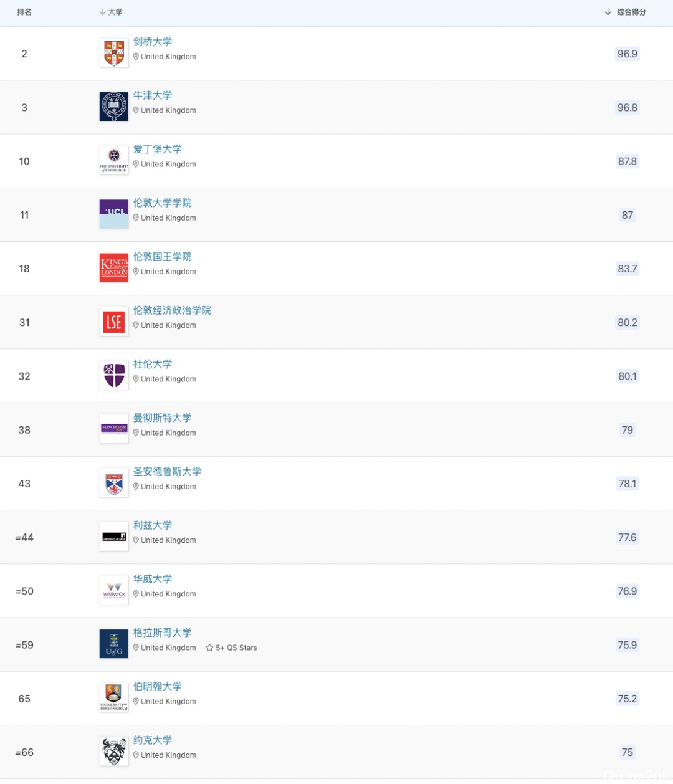Open the 圣安德鲁斯大学 link
The height and width of the screenshot is (784, 673).
[167, 471]
